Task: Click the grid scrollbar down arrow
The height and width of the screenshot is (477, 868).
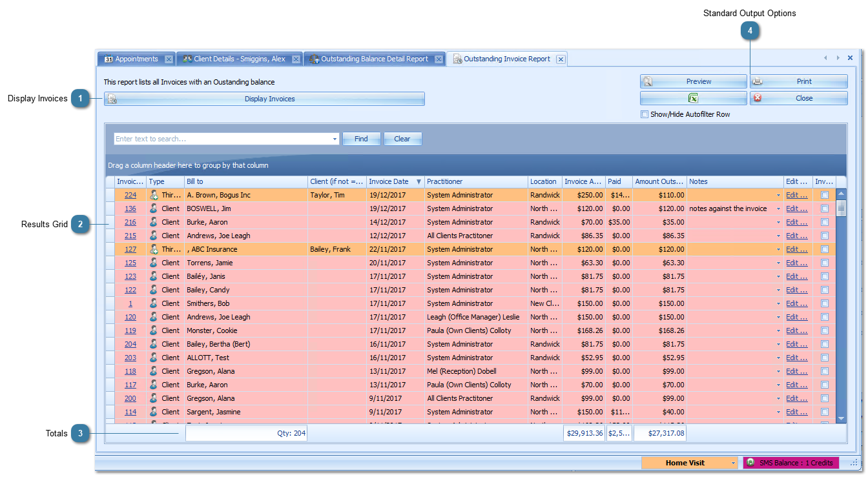Action: pyautogui.click(x=842, y=419)
